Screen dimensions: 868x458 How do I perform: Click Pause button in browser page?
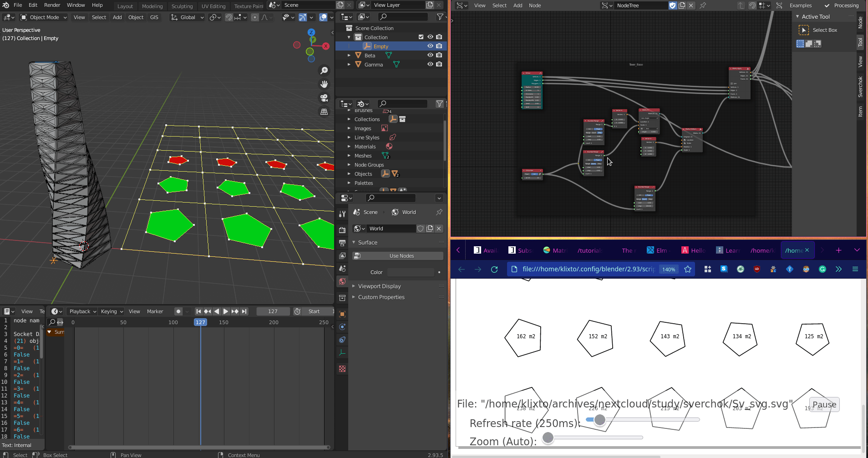(824, 404)
